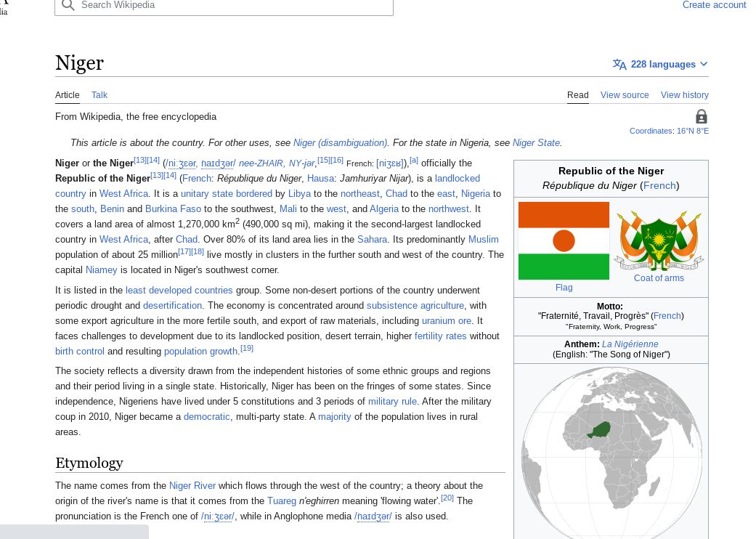Click the page protection padlock icon
The width and height of the screenshot is (756, 539).
pos(701,117)
